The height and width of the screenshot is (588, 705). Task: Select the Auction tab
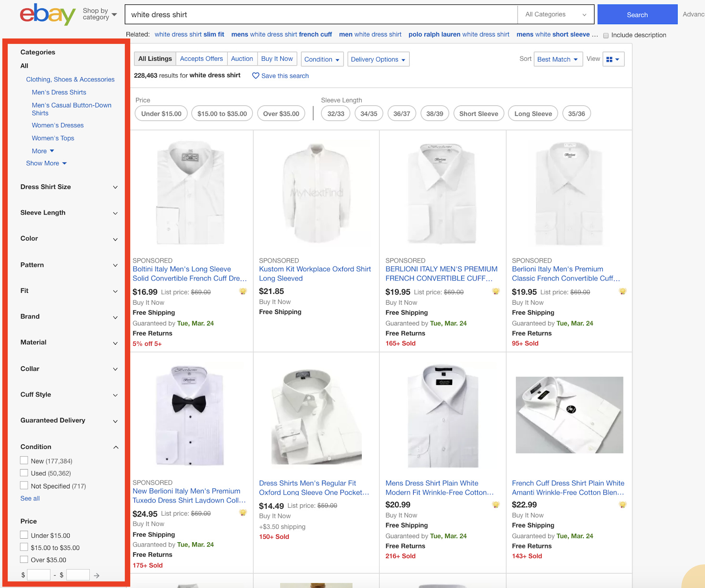click(x=242, y=58)
